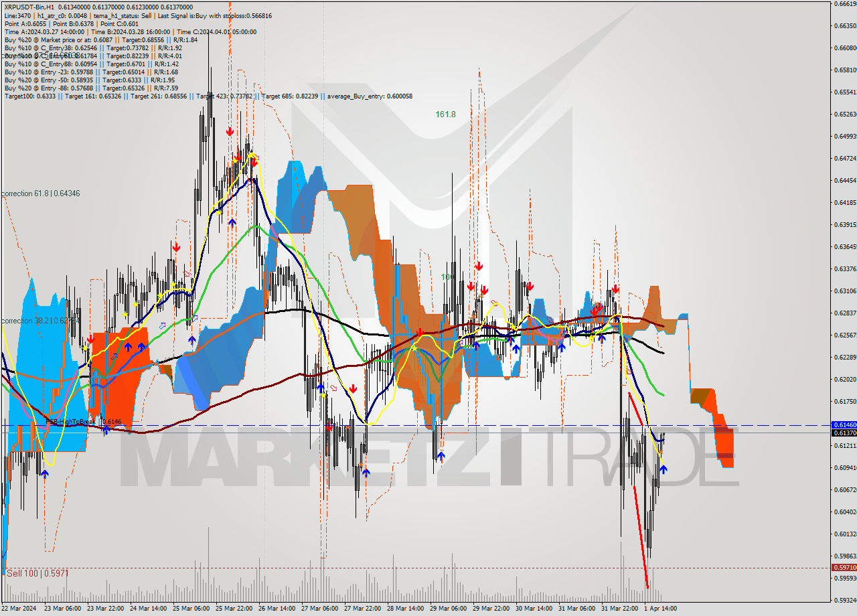Click the '22 Mar 2024' time axis label
857x616 pixels.
[x=19, y=609]
